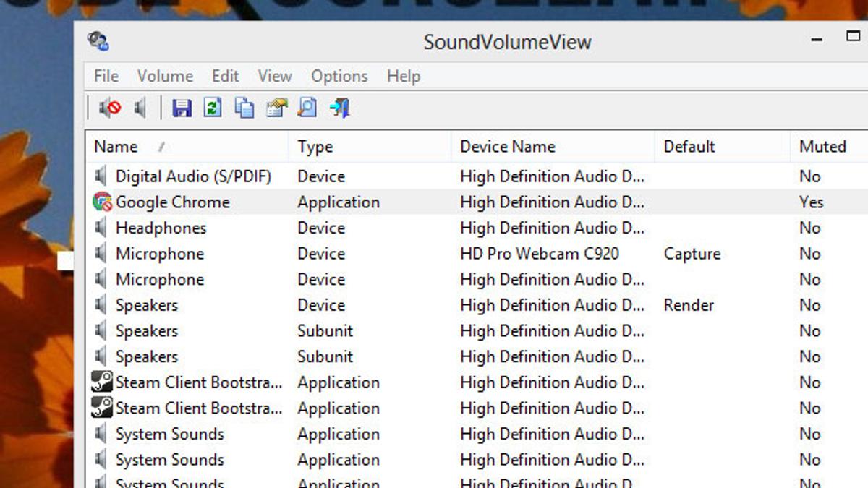Click the Steam icon in the first Steam row
The width and height of the screenshot is (868, 488).
[x=102, y=382]
